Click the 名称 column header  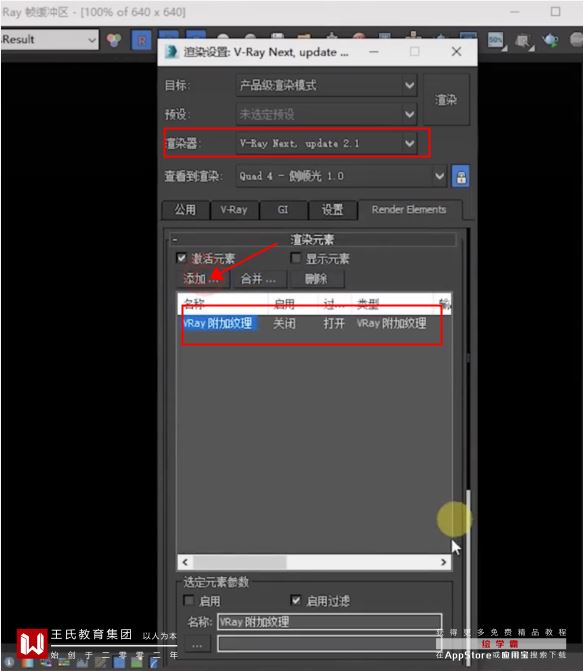[x=223, y=304]
